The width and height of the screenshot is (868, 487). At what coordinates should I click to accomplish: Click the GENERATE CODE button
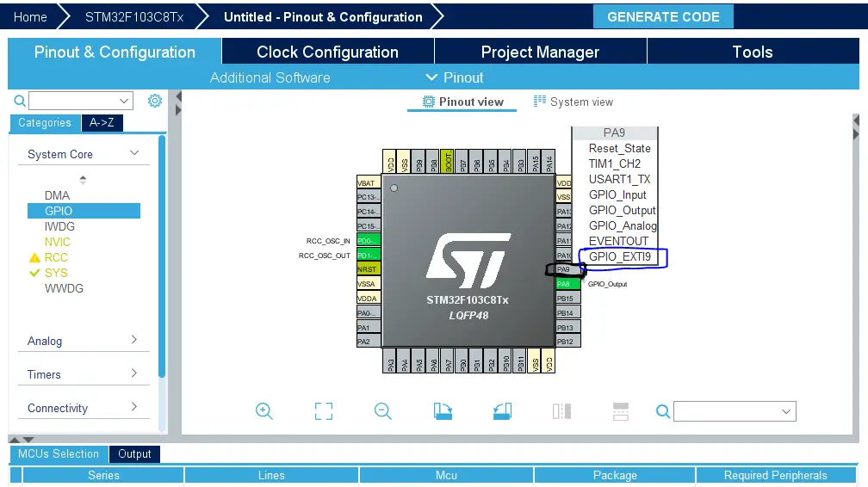(x=663, y=16)
